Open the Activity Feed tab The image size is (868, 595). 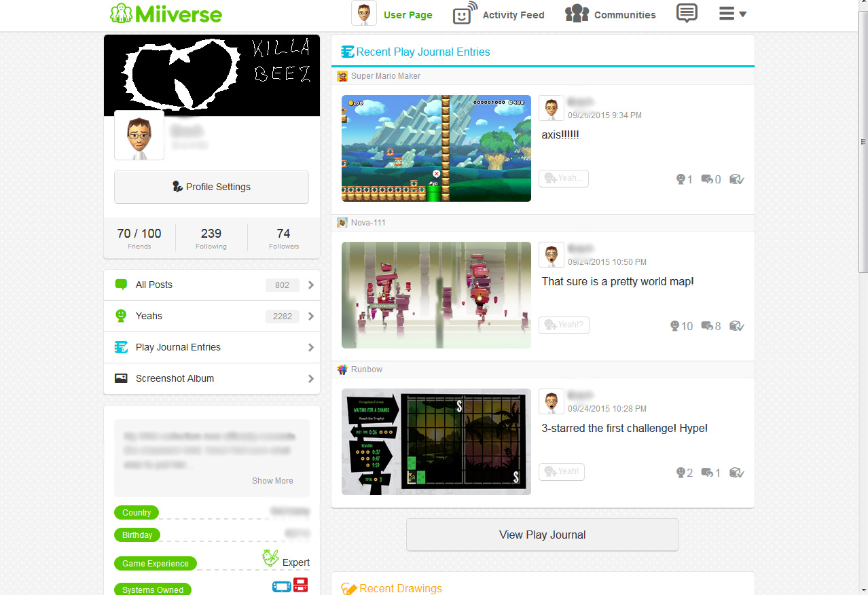[x=499, y=14]
